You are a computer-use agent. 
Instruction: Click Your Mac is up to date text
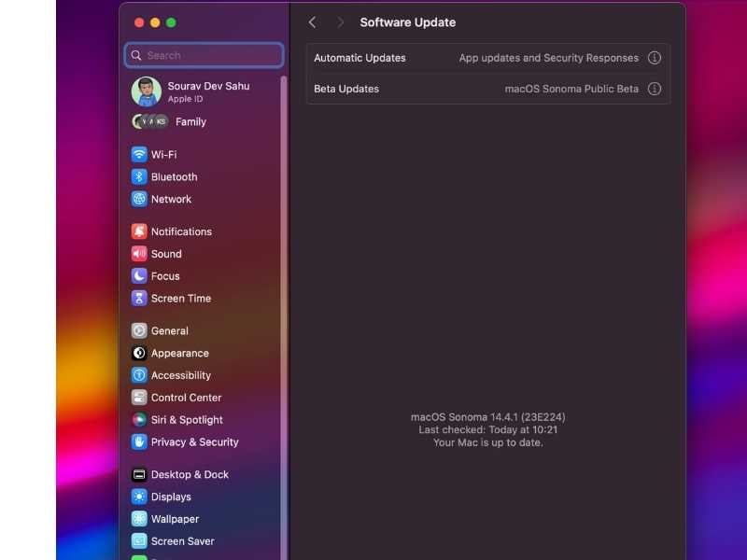point(487,442)
